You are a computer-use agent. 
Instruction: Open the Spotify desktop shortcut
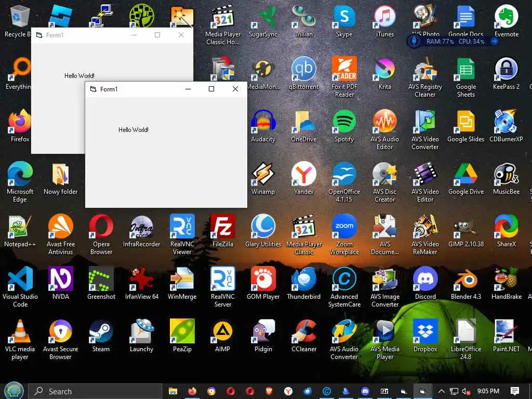(x=344, y=126)
